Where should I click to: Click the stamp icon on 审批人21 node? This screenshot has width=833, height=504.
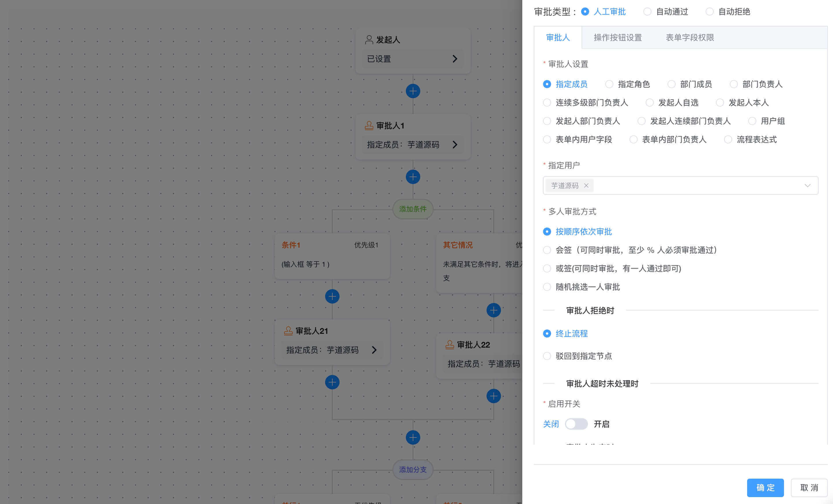[x=288, y=331]
